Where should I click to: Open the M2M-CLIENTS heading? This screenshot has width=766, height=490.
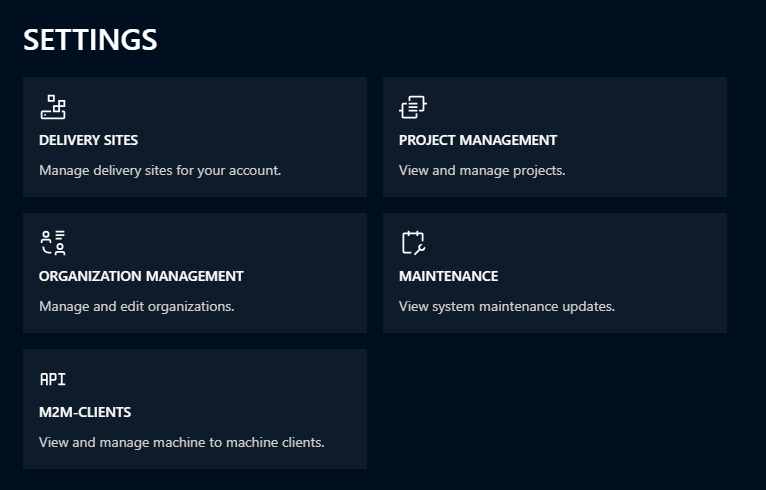(x=85, y=412)
